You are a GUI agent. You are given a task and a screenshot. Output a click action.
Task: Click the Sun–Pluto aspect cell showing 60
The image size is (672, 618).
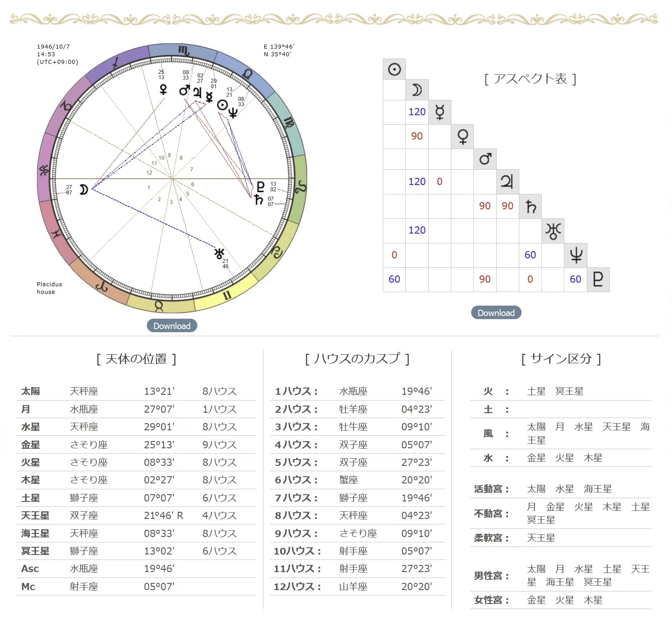[394, 280]
